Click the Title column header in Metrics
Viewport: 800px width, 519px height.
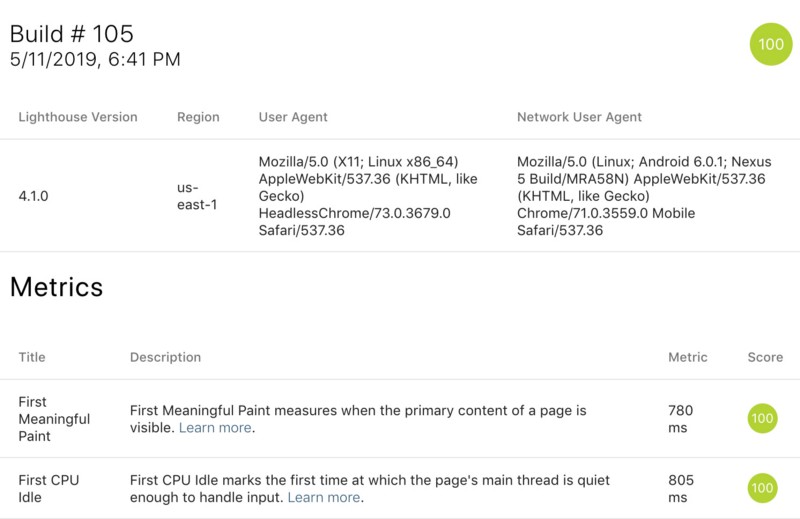pyautogui.click(x=32, y=357)
